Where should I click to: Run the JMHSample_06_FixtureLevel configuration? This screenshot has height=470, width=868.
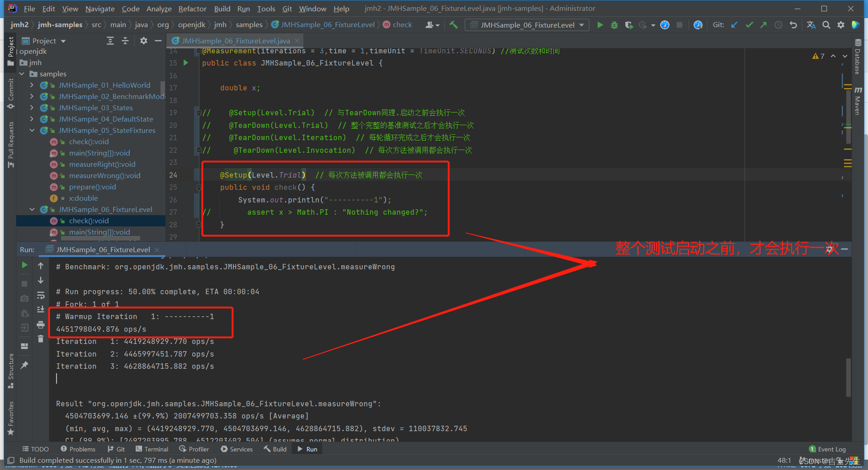click(x=600, y=25)
